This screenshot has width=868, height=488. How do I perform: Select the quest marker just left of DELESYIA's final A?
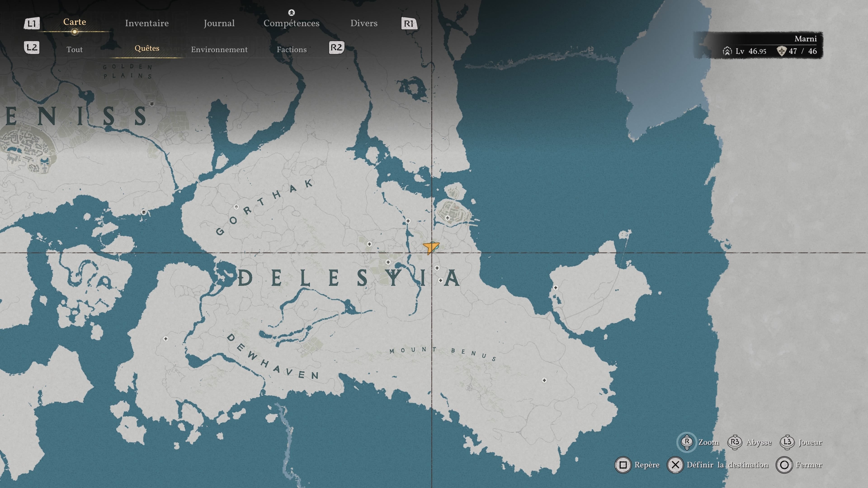(440, 280)
